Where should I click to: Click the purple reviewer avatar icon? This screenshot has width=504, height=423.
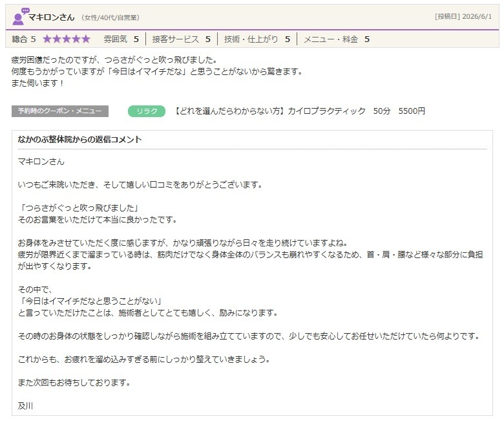point(20,17)
